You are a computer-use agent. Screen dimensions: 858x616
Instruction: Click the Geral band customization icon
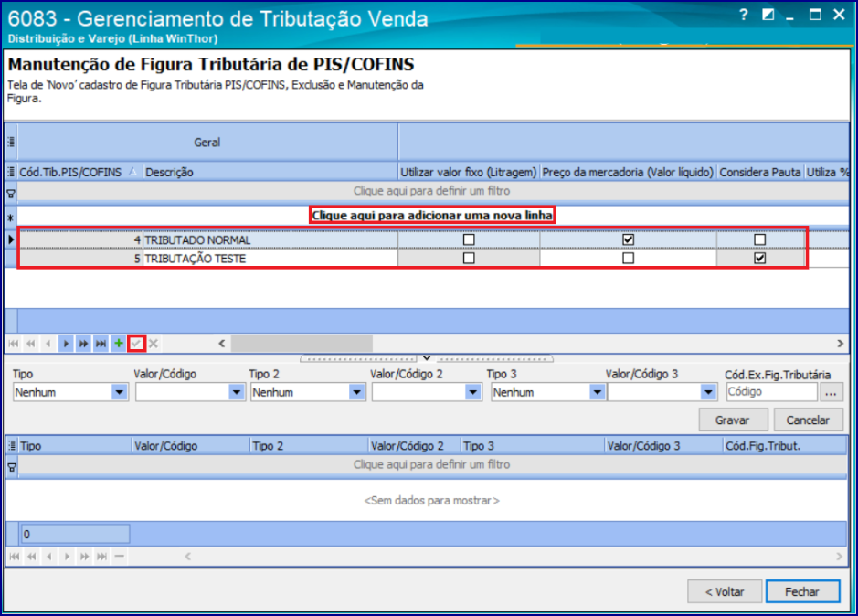[10, 142]
